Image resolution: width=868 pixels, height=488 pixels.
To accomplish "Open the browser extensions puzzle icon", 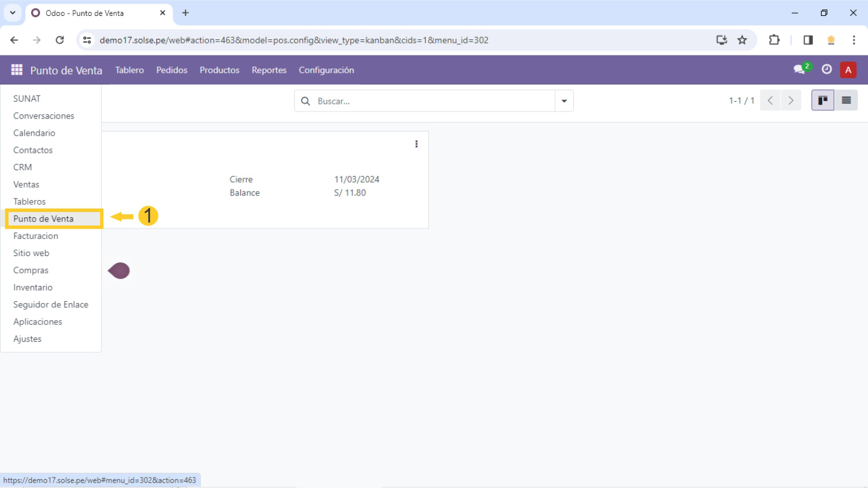I will (x=774, y=40).
